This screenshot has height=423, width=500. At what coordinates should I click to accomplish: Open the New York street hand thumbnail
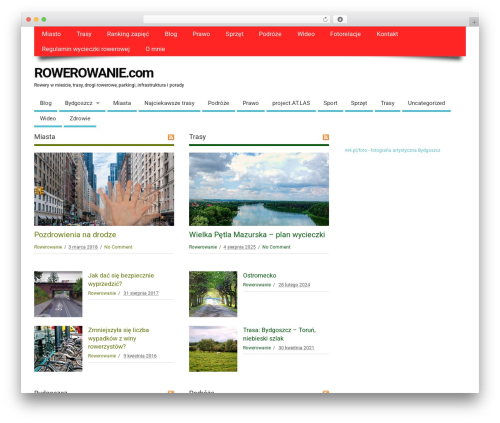104,189
